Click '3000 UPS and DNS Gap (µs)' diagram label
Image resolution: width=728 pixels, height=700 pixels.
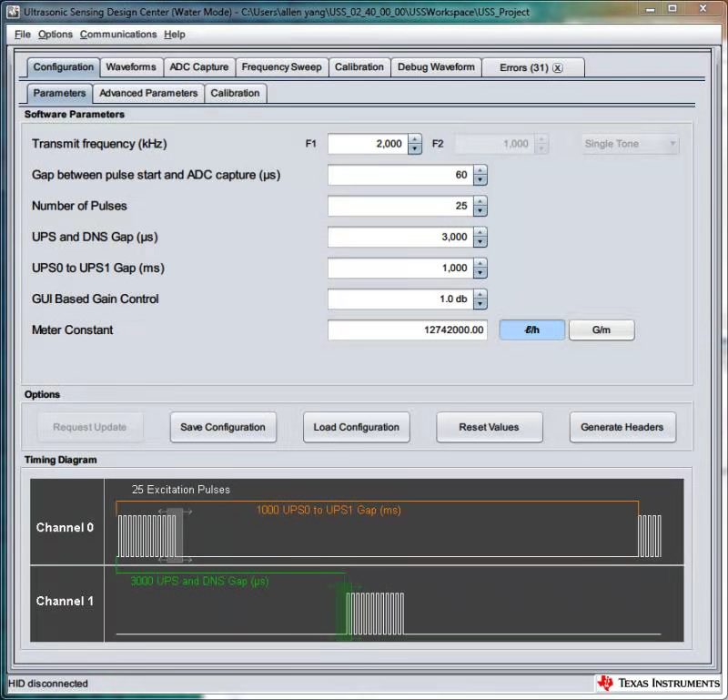point(199,581)
